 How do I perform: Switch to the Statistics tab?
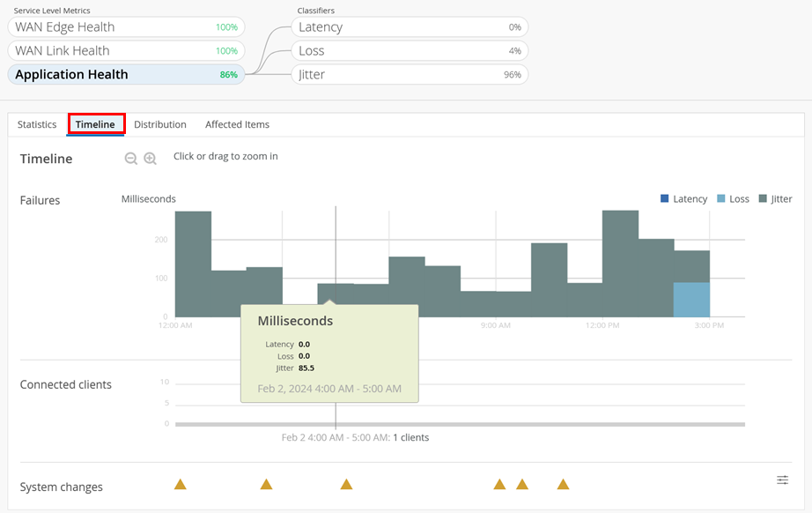click(x=36, y=124)
